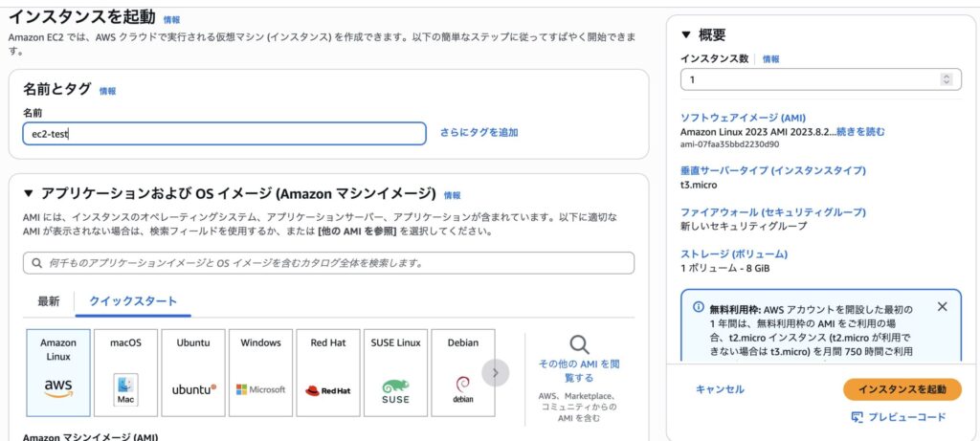Adjust instance count stepper arrows
This screenshot has width=980, height=441.
[947, 79]
